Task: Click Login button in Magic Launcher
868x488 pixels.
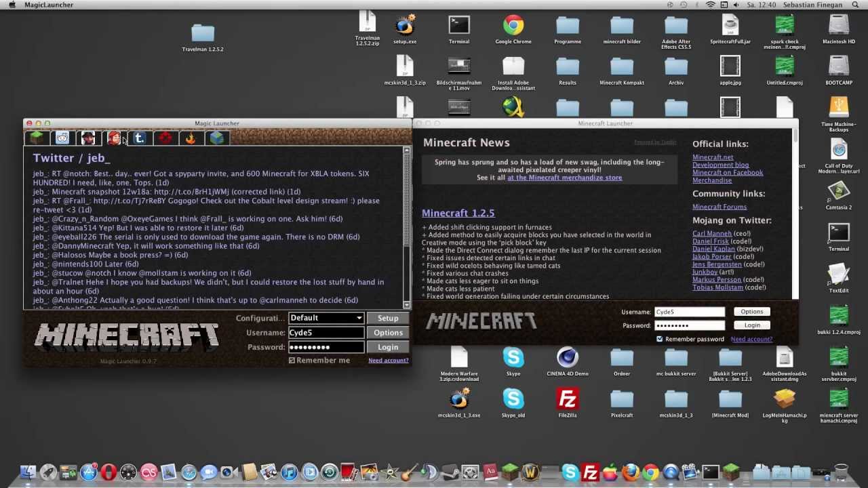Action: click(x=388, y=347)
